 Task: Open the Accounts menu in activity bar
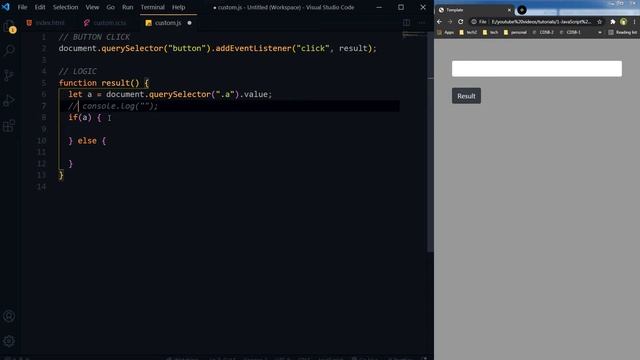9,316
